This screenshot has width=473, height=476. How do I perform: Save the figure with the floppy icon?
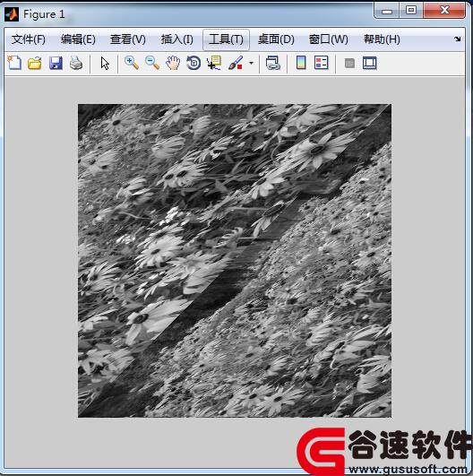pyautogui.click(x=56, y=63)
